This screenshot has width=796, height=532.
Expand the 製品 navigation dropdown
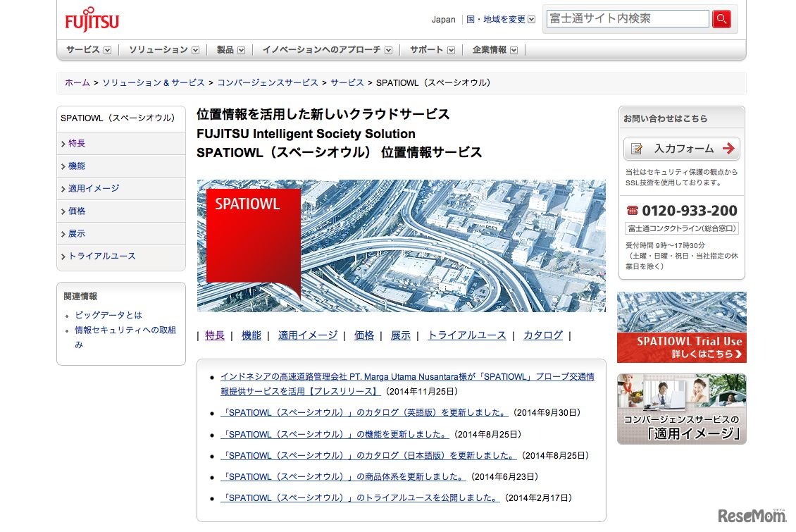[230, 49]
